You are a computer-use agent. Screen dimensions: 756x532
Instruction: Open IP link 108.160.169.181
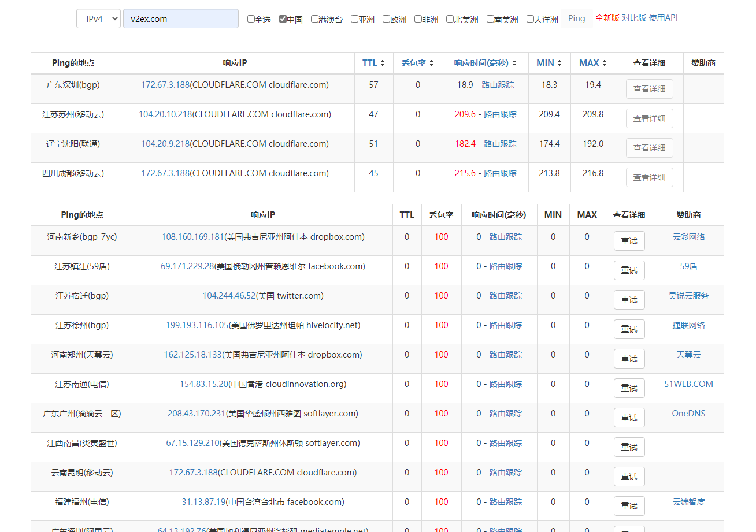(192, 237)
